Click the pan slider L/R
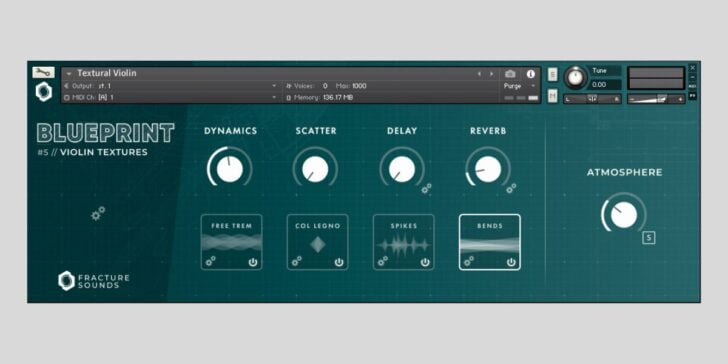Image resolution: width=728 pixels, height=364 pixels. [592, 98]
